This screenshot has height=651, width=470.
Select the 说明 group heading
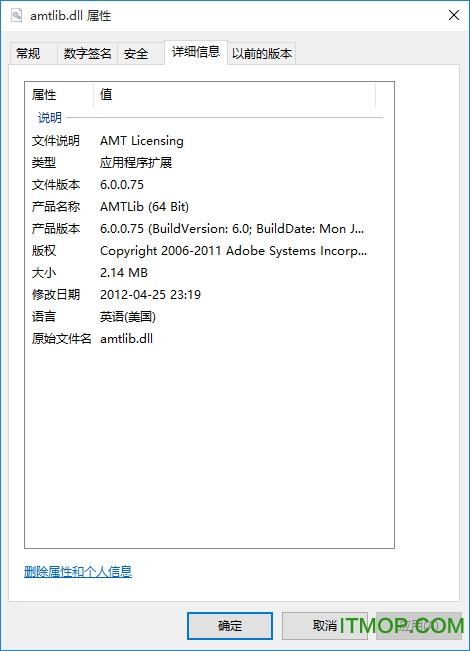(50, 118)
